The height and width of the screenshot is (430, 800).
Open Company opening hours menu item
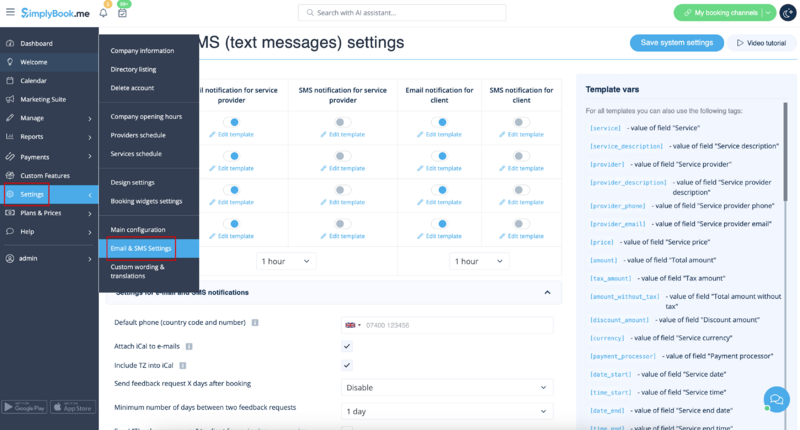pyautogui.click(x=146, y=116)
